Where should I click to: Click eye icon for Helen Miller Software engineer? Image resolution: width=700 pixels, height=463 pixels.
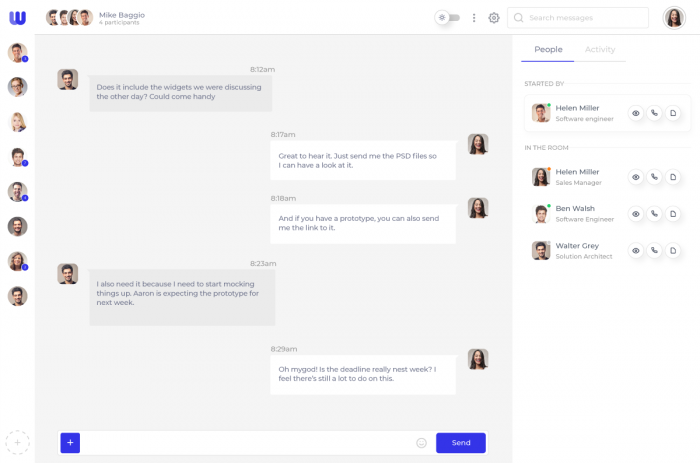click(635, 113)
